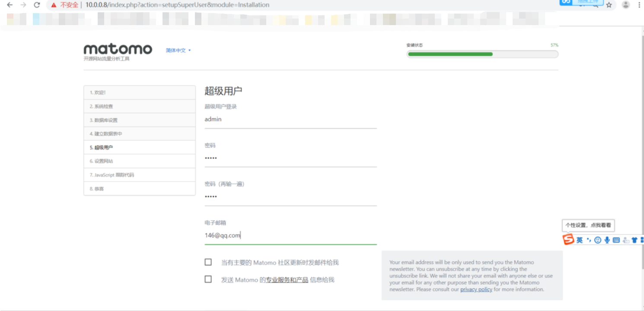Click the 超级用户 page heading
The image size is (644, 311).
(x=223, y=91)
